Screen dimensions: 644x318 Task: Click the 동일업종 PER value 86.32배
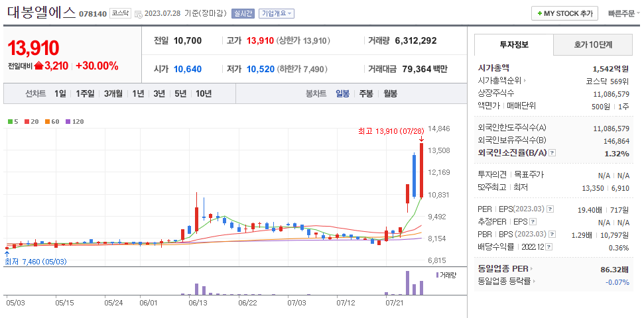tap(614, 270)
